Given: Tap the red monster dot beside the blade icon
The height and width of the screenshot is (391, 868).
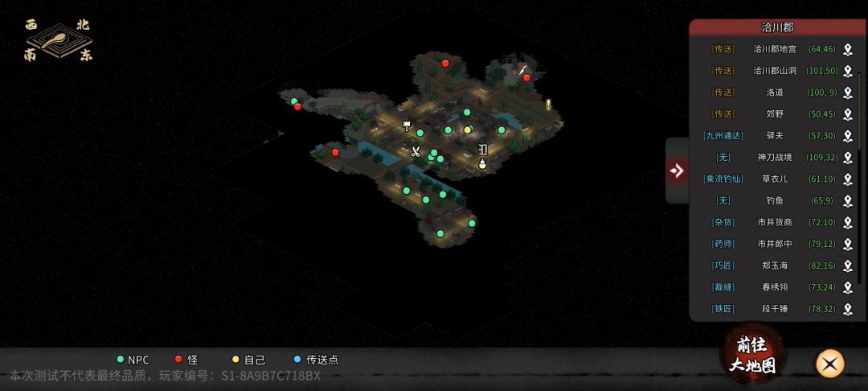Looking at the screenshot, I should [526, 77].
